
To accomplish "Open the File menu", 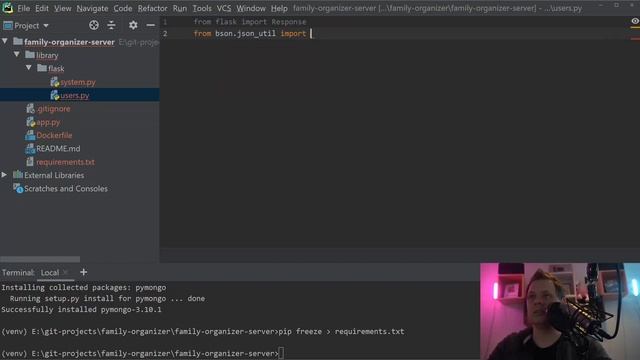I will point(23,8).
